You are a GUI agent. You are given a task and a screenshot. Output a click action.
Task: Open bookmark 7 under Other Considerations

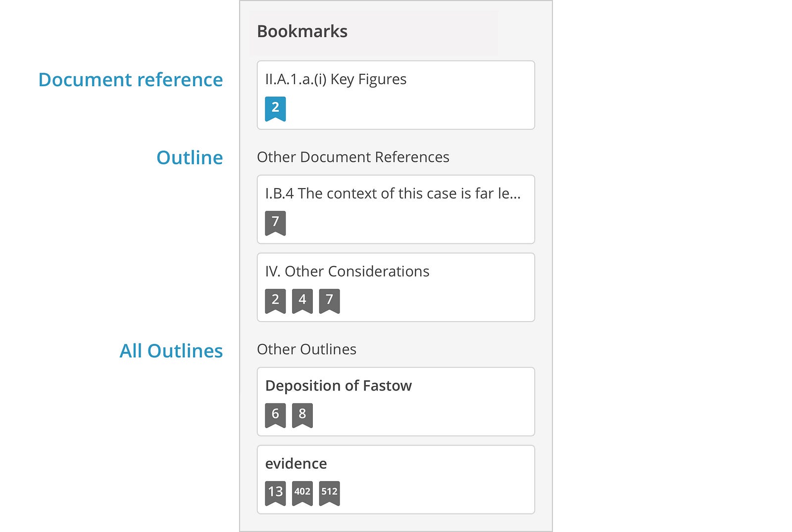329,300
